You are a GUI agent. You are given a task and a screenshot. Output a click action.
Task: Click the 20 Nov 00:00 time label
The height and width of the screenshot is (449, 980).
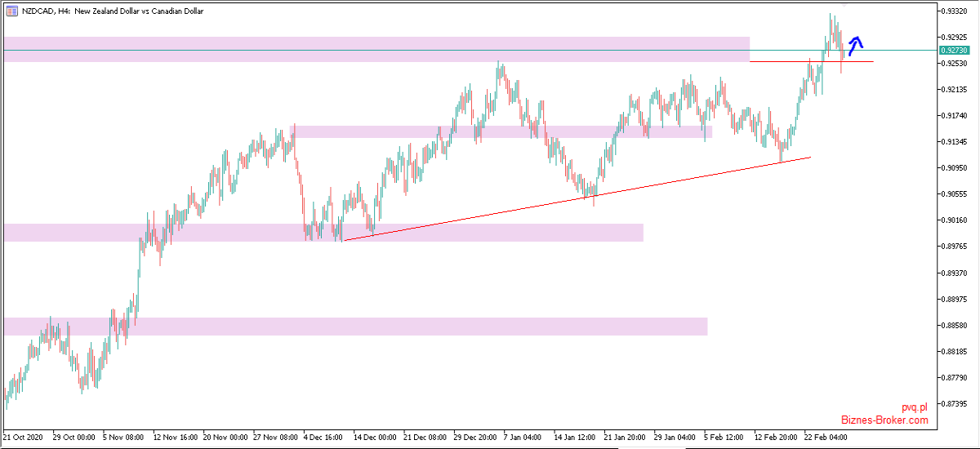[226, 437]
